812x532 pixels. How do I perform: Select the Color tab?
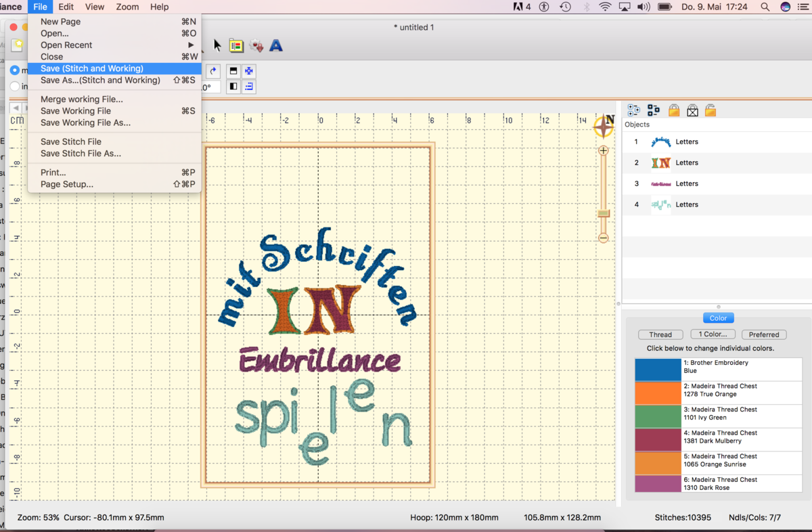tap(718, 318)
